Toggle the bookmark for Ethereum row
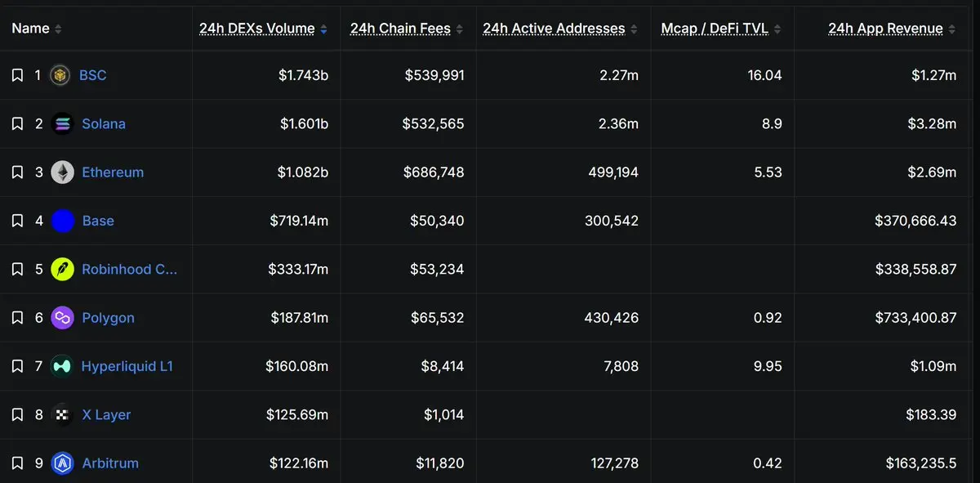 (17, 172)
